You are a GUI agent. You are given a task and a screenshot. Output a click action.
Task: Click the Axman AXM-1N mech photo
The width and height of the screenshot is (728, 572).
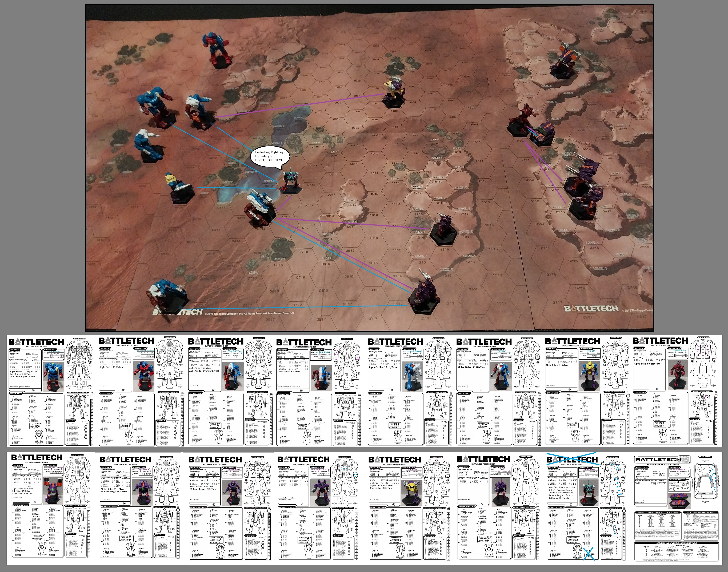234,376
